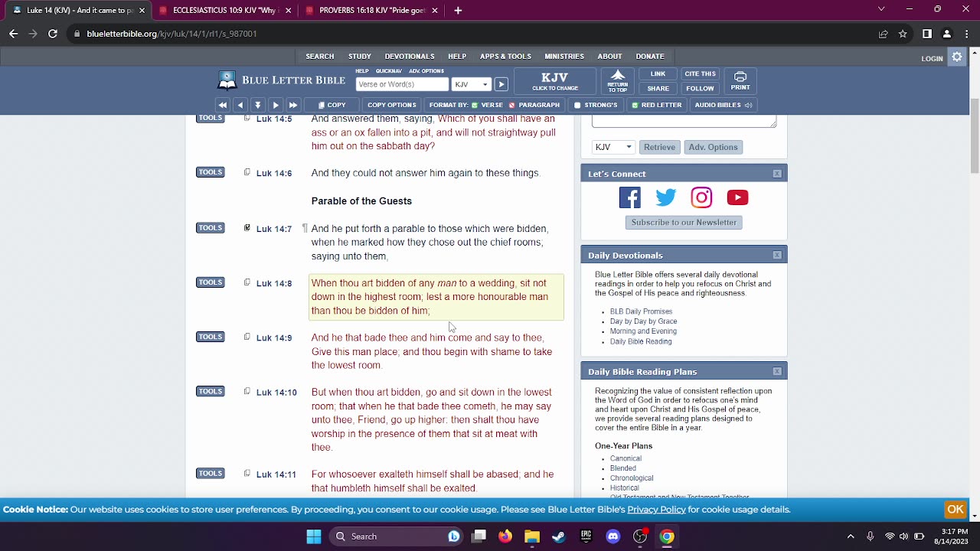Reload the page in Chrome
Screen dimensions: 980x551
pyautogui.click(x=53, y=34)
